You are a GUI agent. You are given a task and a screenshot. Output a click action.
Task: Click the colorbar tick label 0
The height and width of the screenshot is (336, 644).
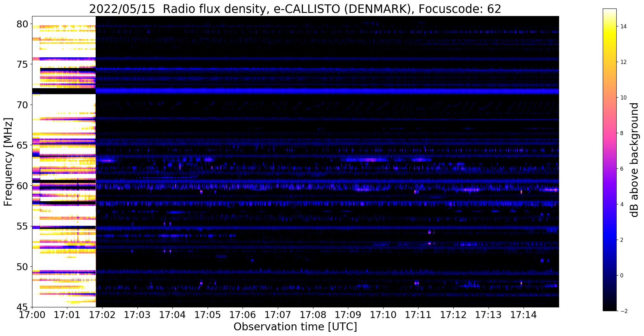[x=622, y=276]
